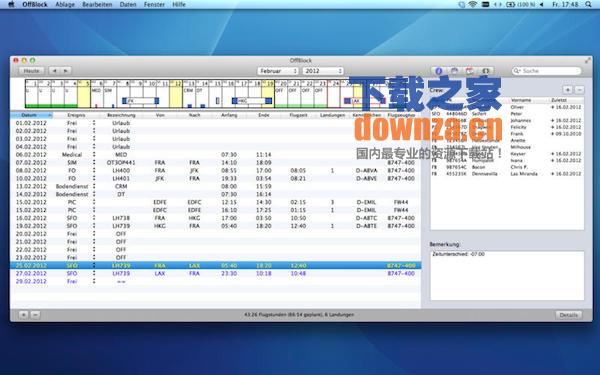
Task: Click the Heute button
Action: [31, 71]
